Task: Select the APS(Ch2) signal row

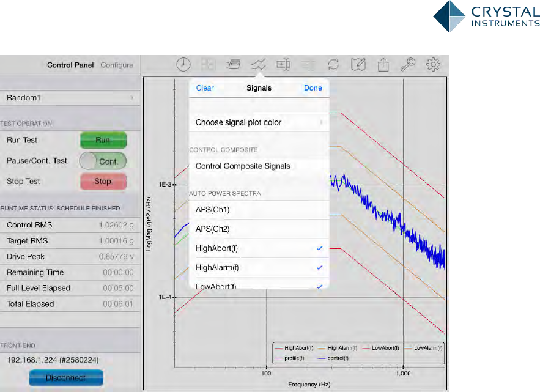Action: click(259, 229)
